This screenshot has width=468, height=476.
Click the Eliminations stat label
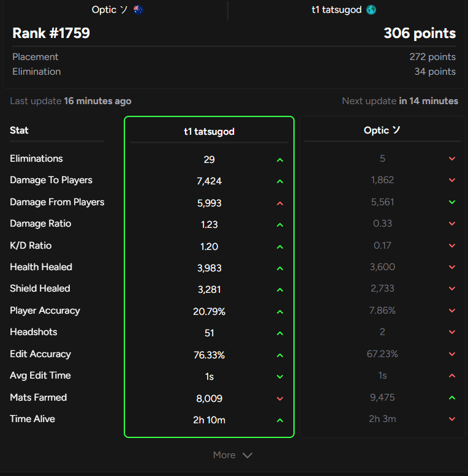coord(36,159)
